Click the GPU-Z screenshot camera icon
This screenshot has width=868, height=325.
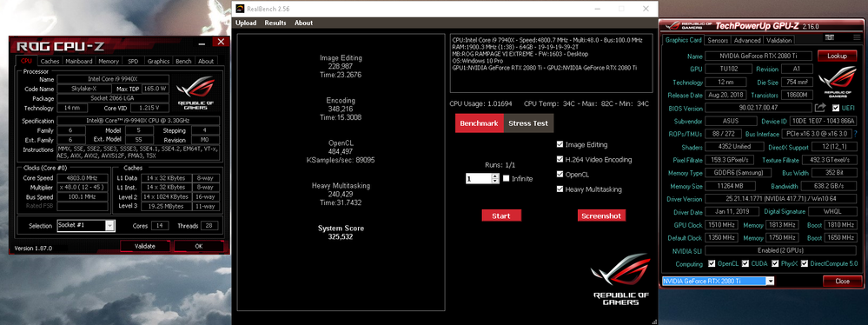pyautogui.click(x=829, y=37)
